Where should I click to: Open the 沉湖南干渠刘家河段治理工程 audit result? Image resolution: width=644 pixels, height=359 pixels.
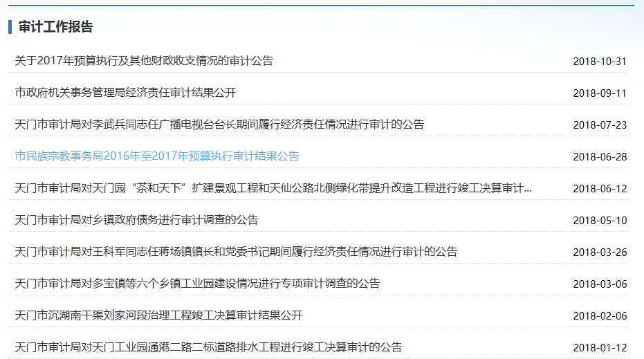(x=158, y=315)
